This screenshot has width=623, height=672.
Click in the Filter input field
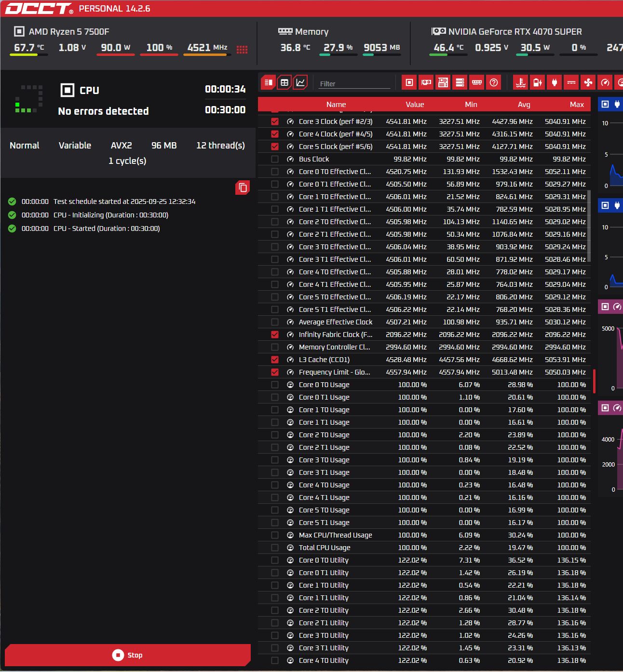point(354,83)
